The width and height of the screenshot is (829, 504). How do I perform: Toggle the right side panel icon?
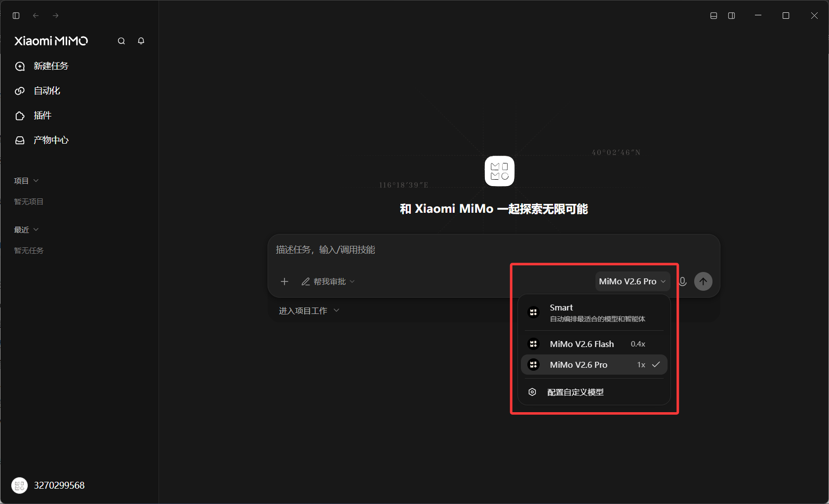[732, 16]
